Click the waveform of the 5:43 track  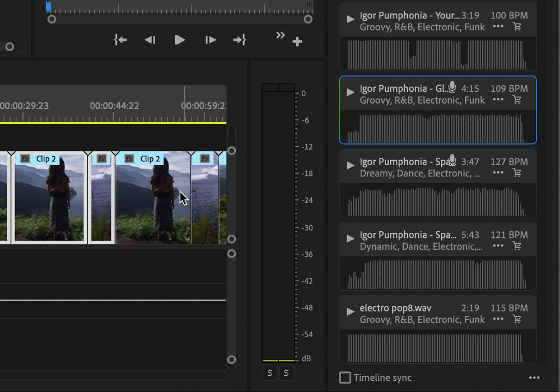(x=437, y=274)
